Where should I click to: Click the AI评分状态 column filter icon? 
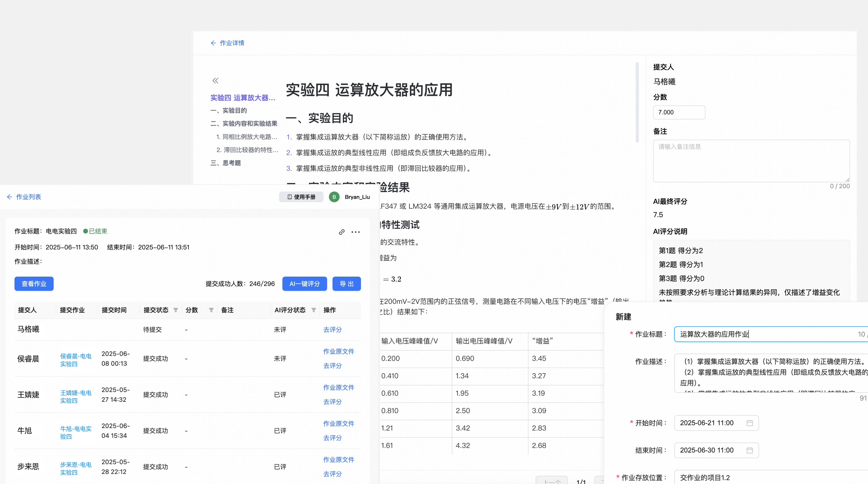click(314, 310)
